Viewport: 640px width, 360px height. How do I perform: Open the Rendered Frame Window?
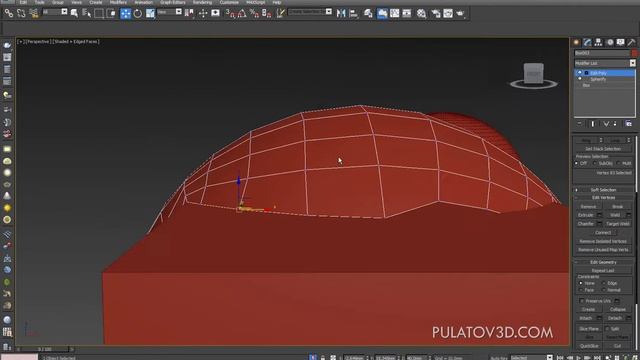pyautogui.click(x=448, y=13)
